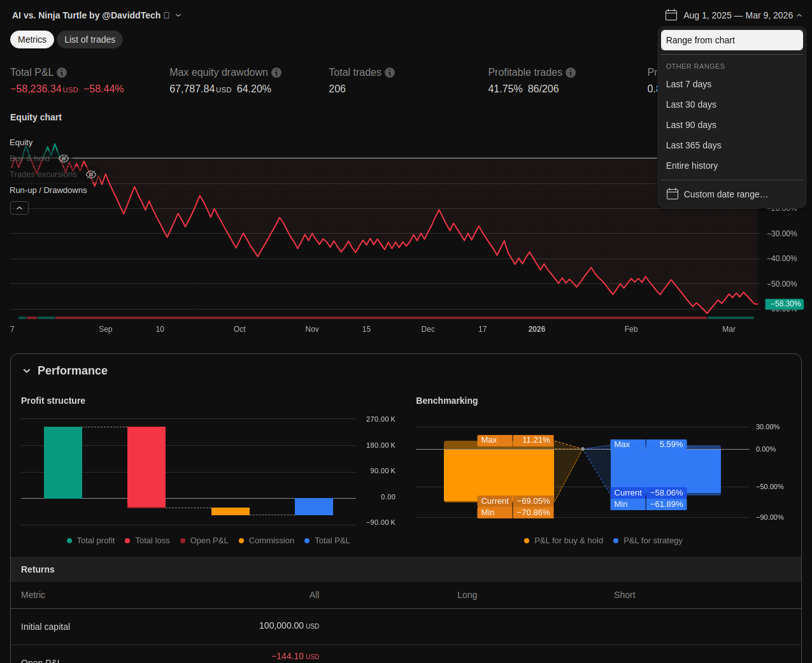This screenshot has height=663, width=812.
Task: Click the info icon beside Total P&L
Action: point(62,73)
